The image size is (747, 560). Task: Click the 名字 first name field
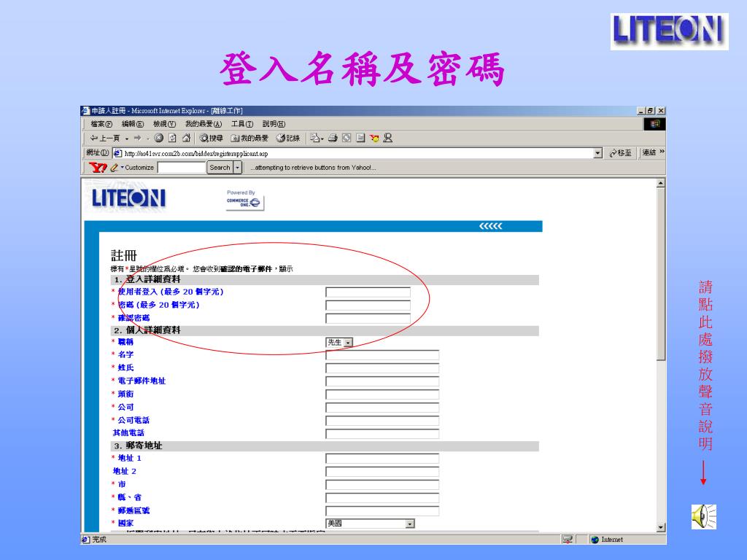tap(382, 355)
